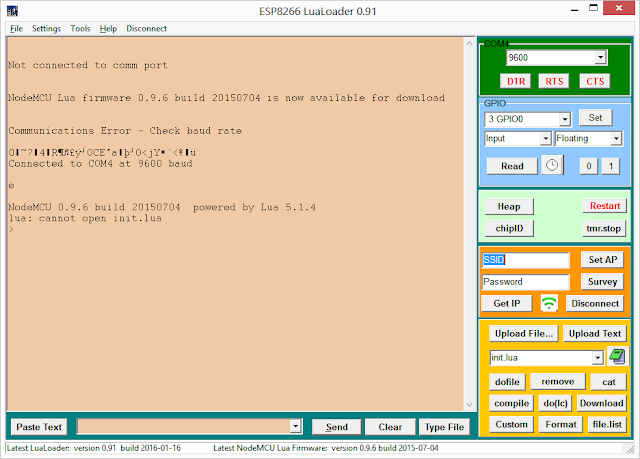
Task: Click the Upload File... button
Action: 524,334
